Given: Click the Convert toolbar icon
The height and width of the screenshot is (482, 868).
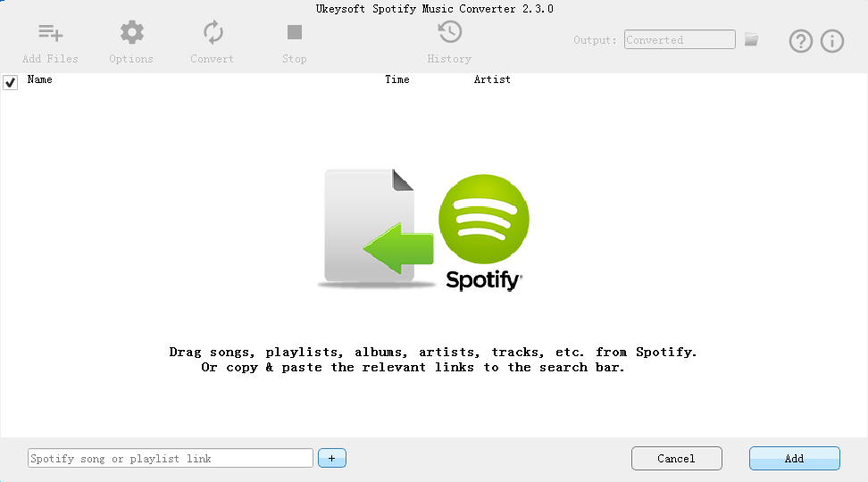Looking at the screenshot, I should [213, 33].
